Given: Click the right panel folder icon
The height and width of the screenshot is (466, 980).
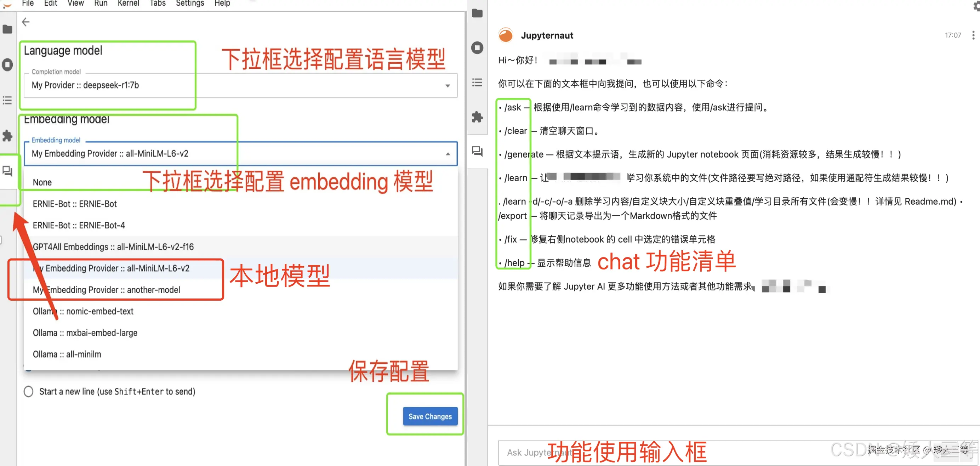Looking at the screenshot, I should click(477, 13).
